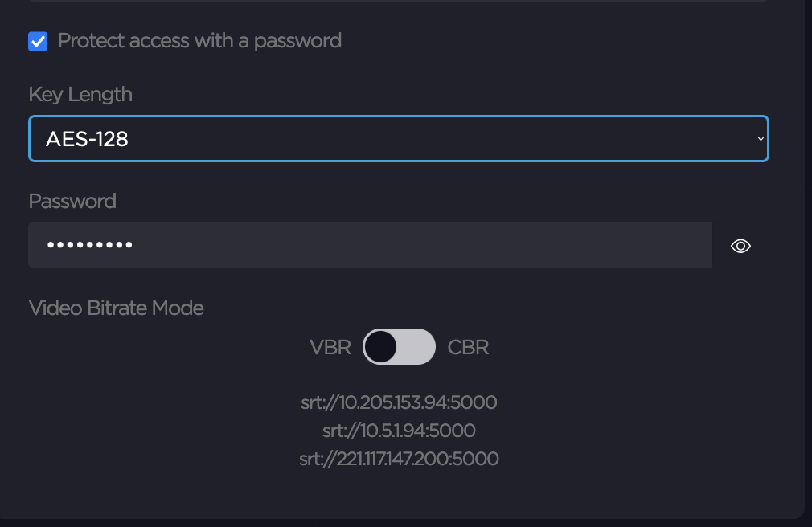Click the chevron arrow on Key Length selector
The height and width of the screenshot is (527, 812).
pos(761,139)
